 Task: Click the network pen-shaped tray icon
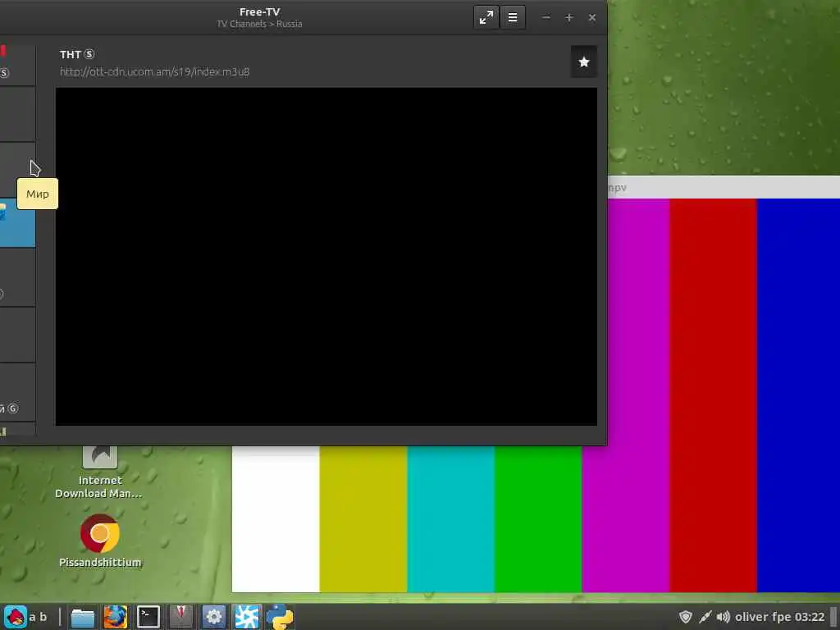705,617
